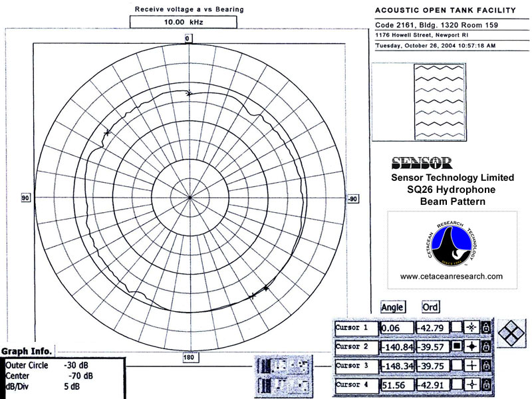Click the Sensor Technology logo
532x399 pixels.
click(422, 163)
